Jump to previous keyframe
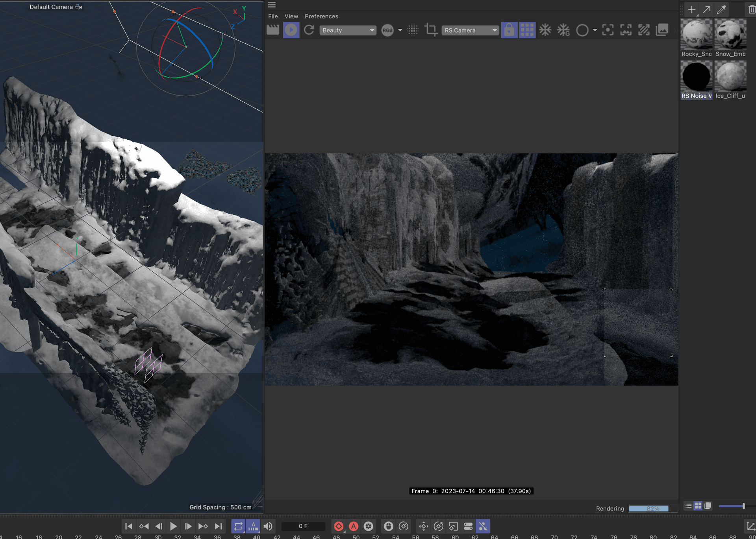 (x=144, y=526)
